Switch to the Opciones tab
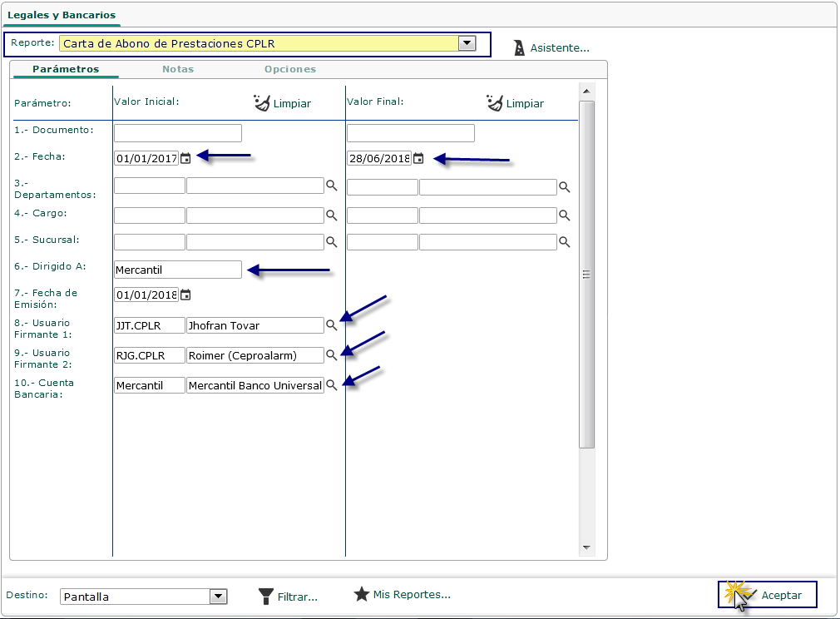Screen dimensions: 840x619 coord(290,69)
